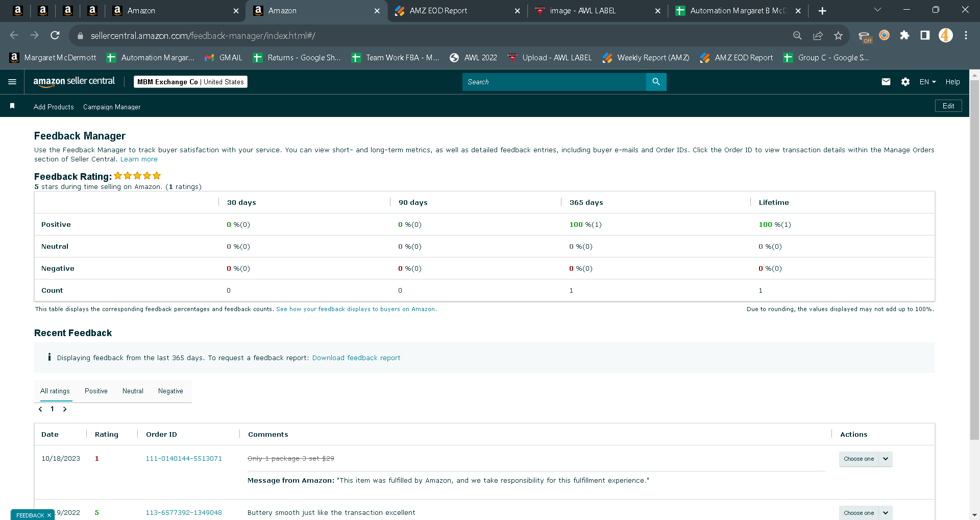
Task: Select the Neutral feedback tab
Action: (x=133, y=391)
